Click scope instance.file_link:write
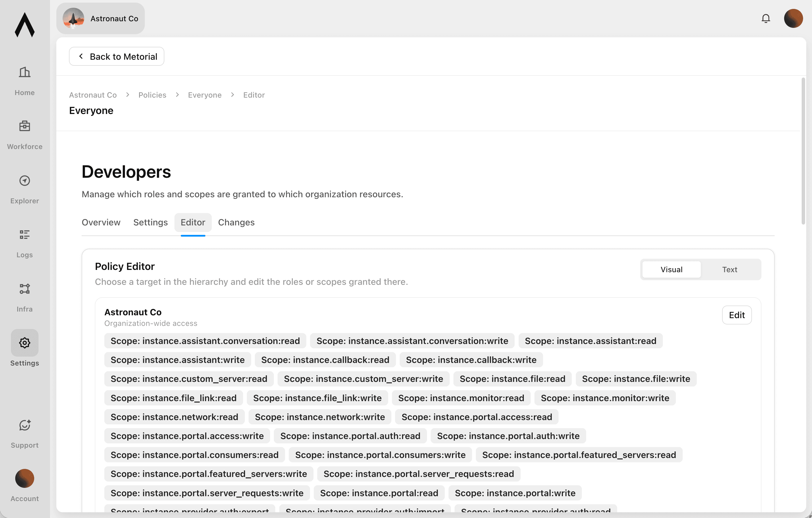The image size is (812, 518). (x=317, y=398)
